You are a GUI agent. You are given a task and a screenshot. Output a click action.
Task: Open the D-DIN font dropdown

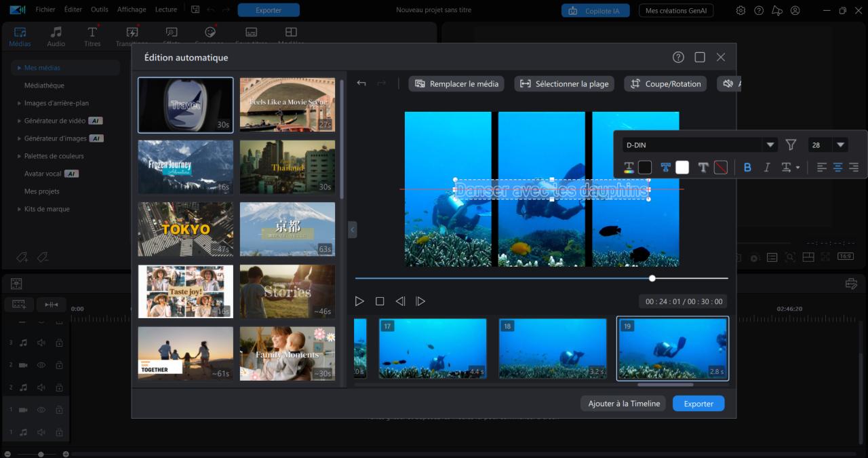pos(770,145)
